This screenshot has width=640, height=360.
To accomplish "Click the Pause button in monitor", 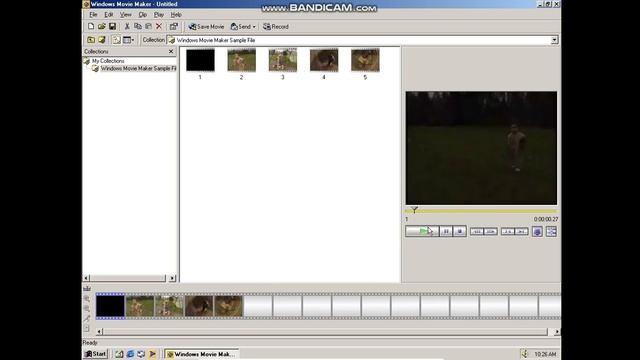I will click(x=446, y=231).
